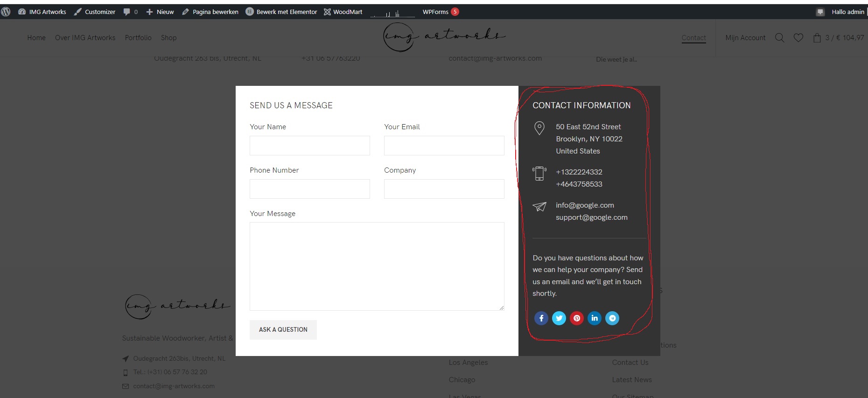This screenshot has height=398, width=868.
Task: Focus the Your Name field
Action: coord(310,146)
